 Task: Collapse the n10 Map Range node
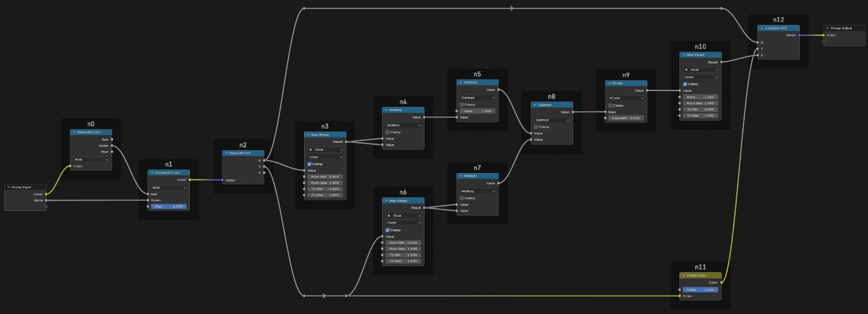[684, 55]
